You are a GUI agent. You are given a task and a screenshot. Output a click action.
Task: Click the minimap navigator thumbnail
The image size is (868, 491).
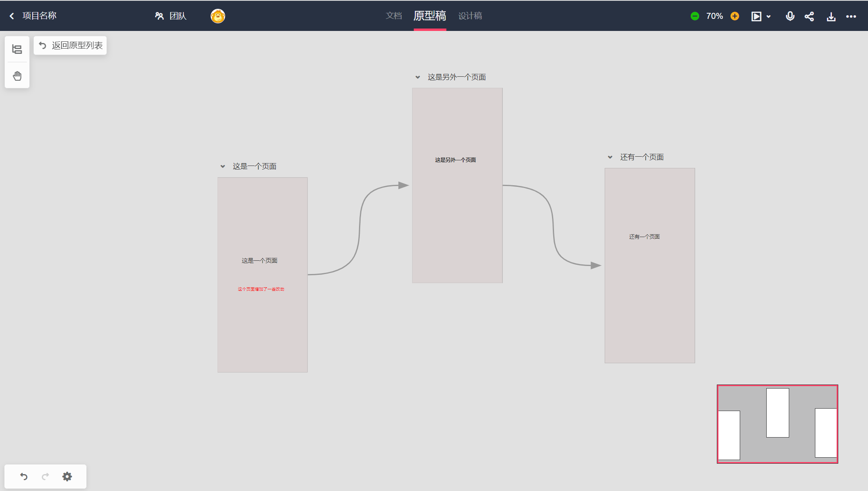tap(777, 424)
